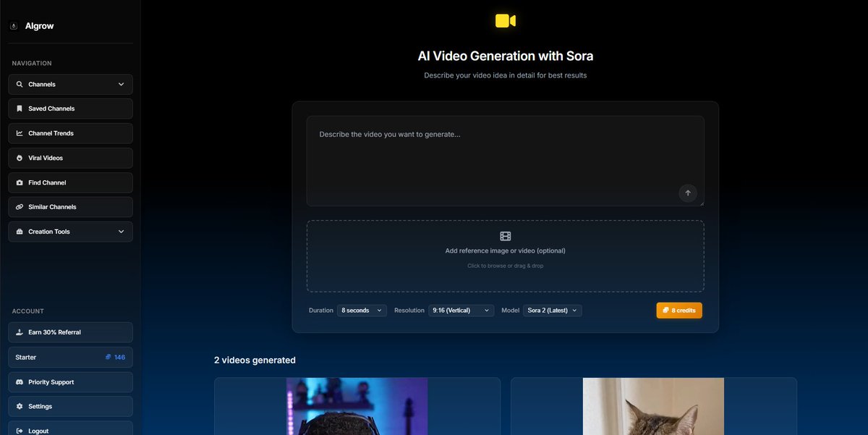
Task: Open Saved Channels in navigation
Action: [70, 109]
